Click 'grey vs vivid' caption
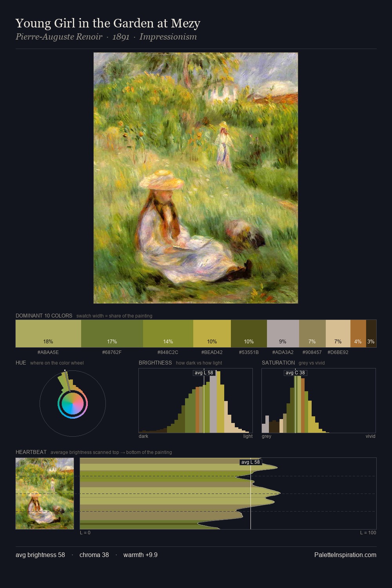392x588 pixels. [x=312, y=363]
